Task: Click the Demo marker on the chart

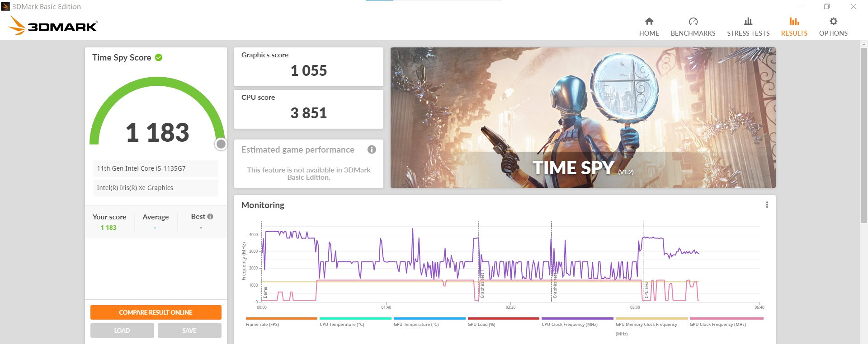Action: coord(265,292)
